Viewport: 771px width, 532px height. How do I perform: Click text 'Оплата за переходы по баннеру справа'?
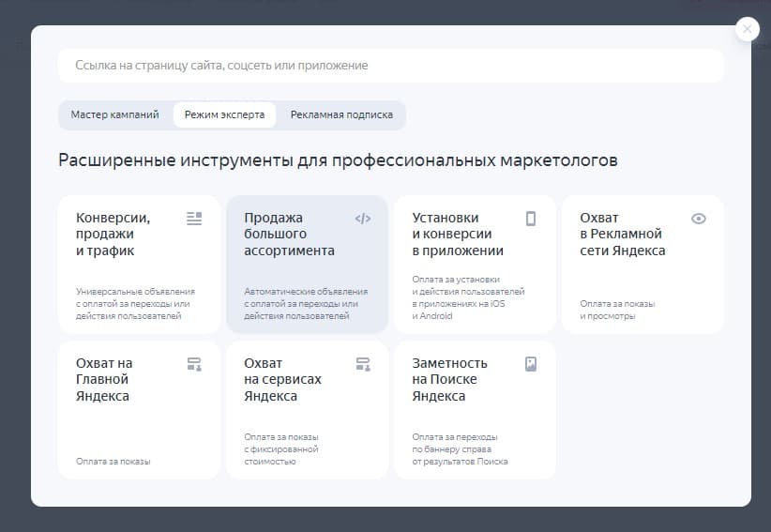460,448
